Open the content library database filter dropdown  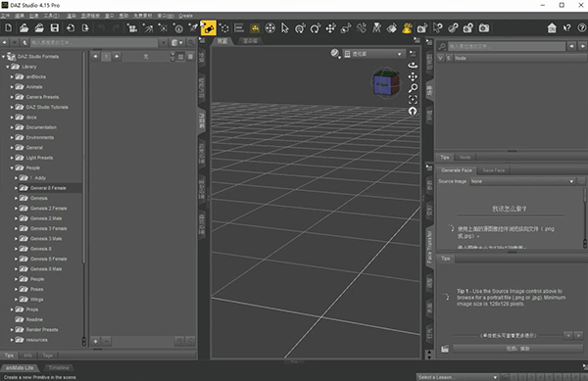click(x=177, y=43)
